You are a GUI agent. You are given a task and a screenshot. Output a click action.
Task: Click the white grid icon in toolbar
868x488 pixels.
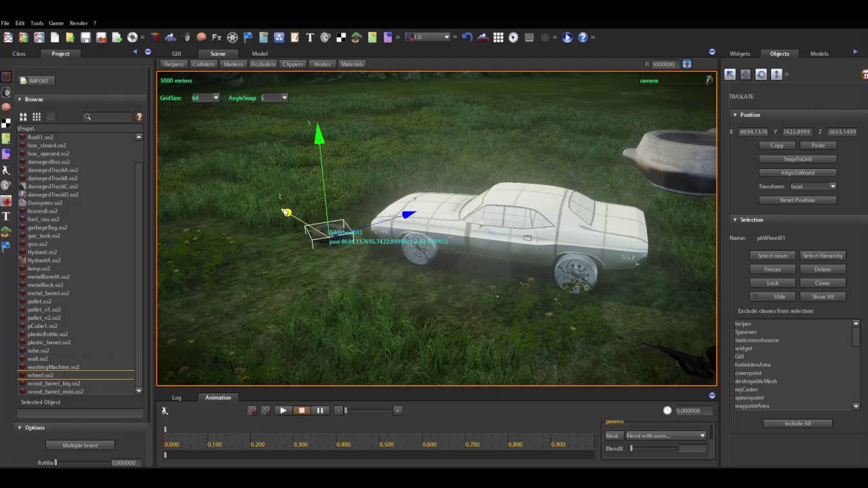[x=498, y=37]
